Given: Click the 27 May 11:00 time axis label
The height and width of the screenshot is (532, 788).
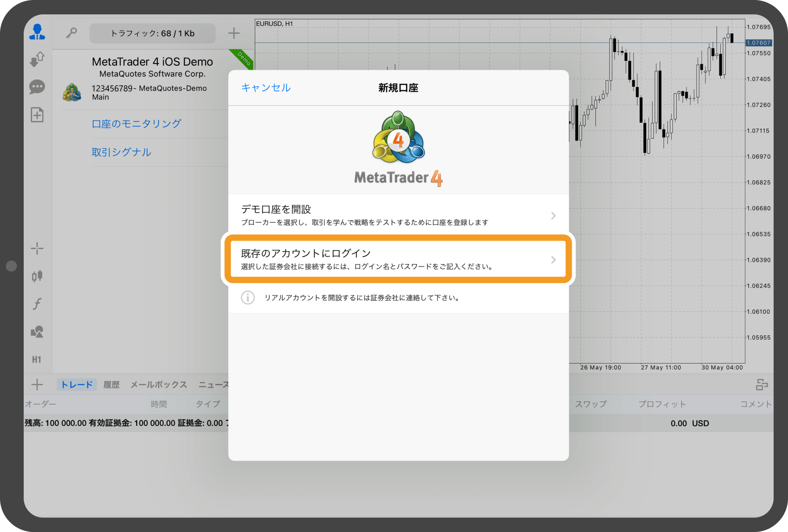Looking at the screenshot, I should [661, 367].
